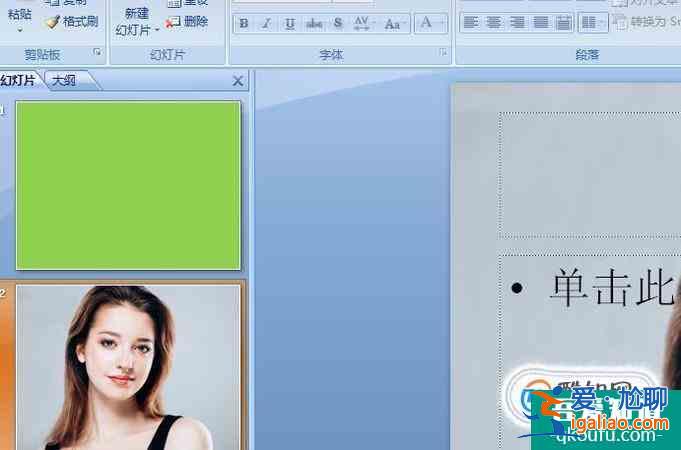
Task: Open the Clipboard (剪贴板) dialog launcher
Action: (x=97, y=52)
